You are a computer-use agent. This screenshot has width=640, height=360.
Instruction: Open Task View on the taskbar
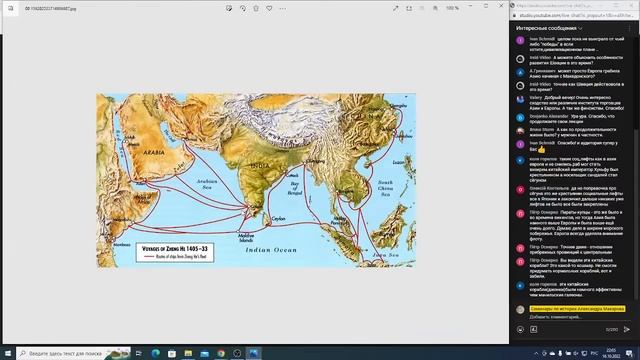click(x=139, y=353)
